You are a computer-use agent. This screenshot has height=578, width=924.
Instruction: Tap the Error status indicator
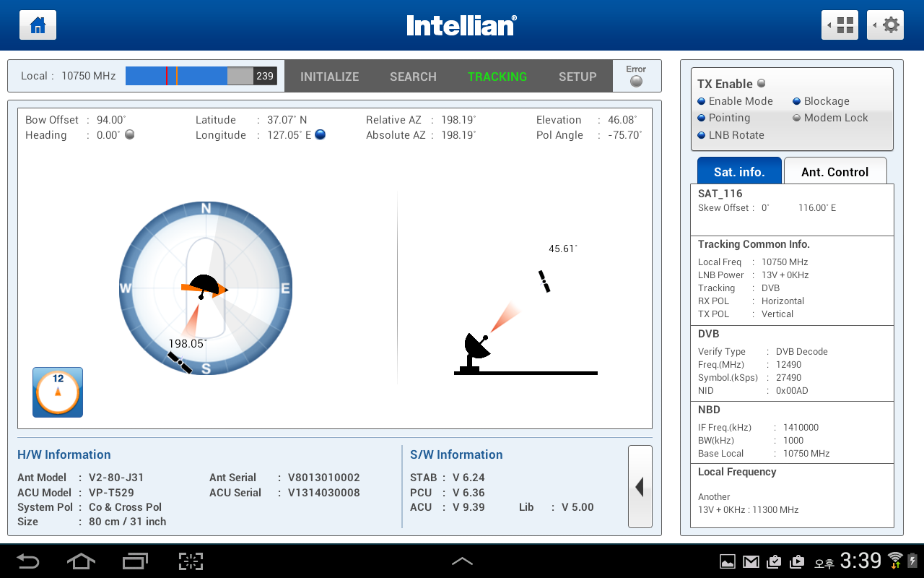point(636,81)
